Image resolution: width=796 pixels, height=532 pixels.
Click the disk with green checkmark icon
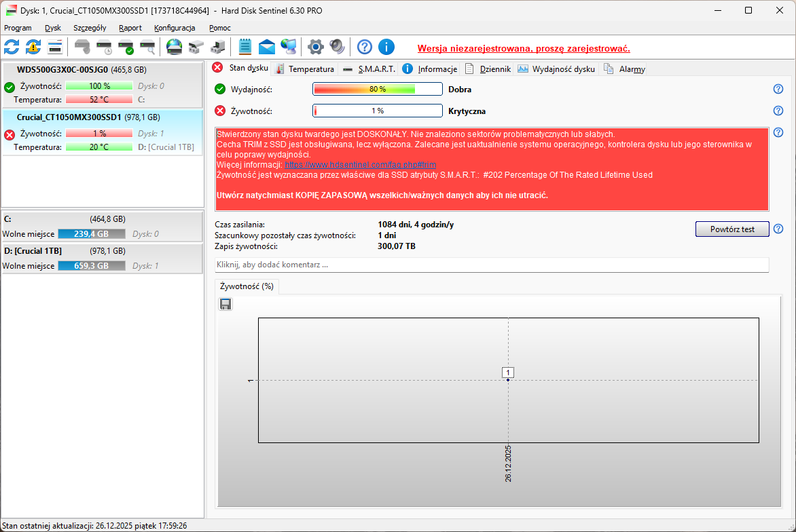coord(126,47)
